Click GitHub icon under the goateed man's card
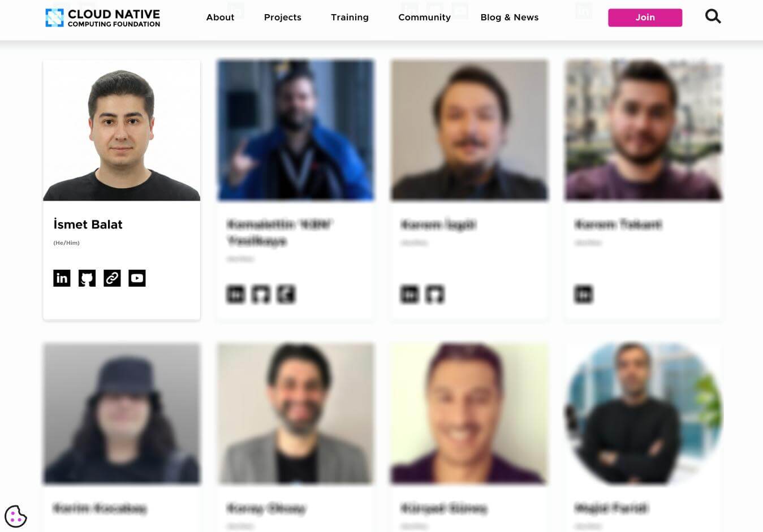The width and height of the screenshot is (763, 532). [x=435, y=295]
